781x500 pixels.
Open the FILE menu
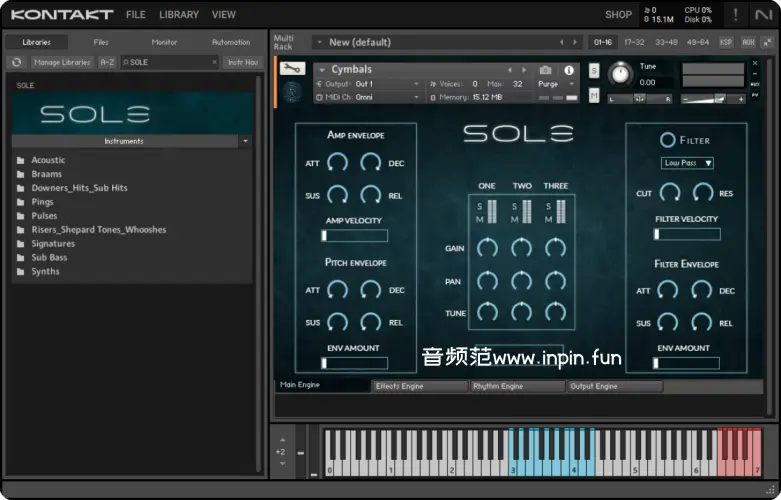point(135,15)
